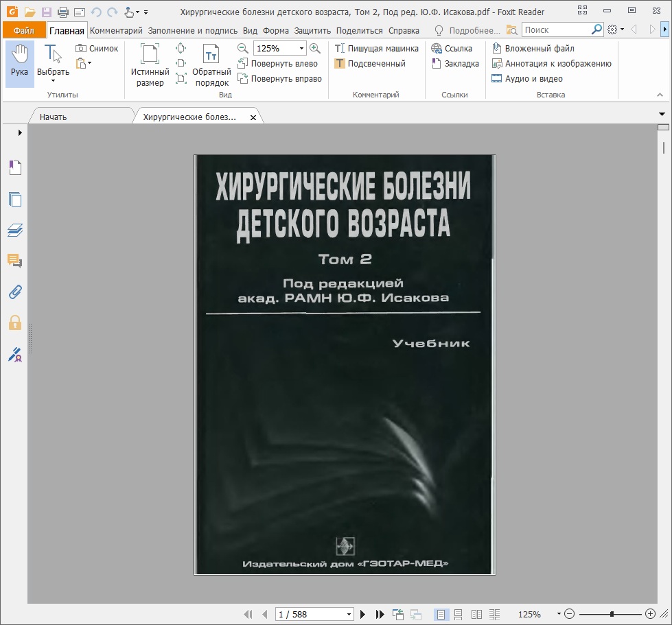672x625 pixels.
Task: Click the zoom slider handle in status bar
Action: pos(612,614)
